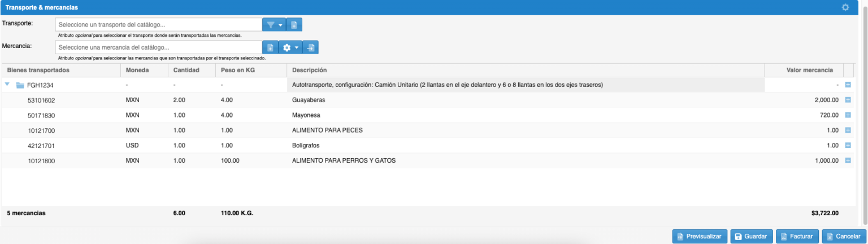Viewport: 868px width, 244px height.
Task: Sort by the Valor mercancia column header
Action: click(x=809, y=70)
